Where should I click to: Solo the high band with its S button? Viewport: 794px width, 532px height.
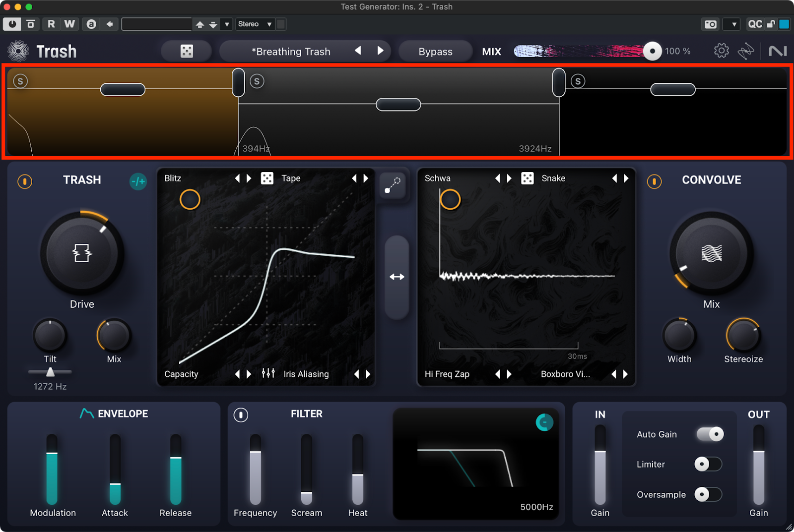(578, 81)
